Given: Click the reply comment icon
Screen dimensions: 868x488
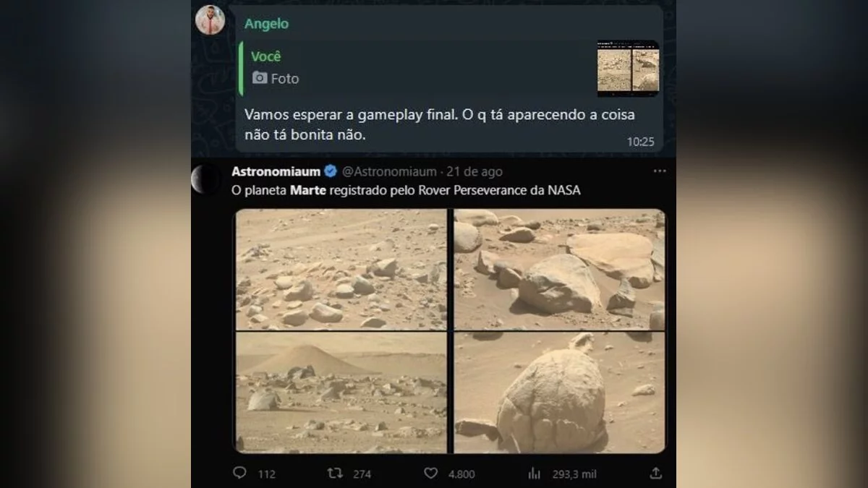Looking at the screenshot, I should click(239, 474).
